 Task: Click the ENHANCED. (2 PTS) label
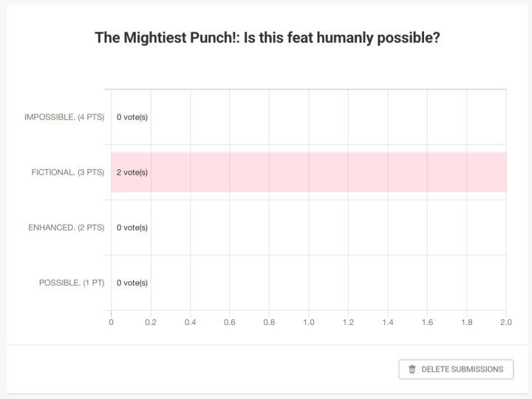(66, 228)
